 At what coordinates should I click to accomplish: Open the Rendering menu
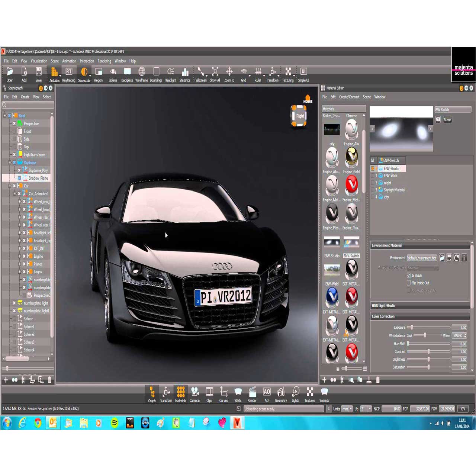[104, 61]
